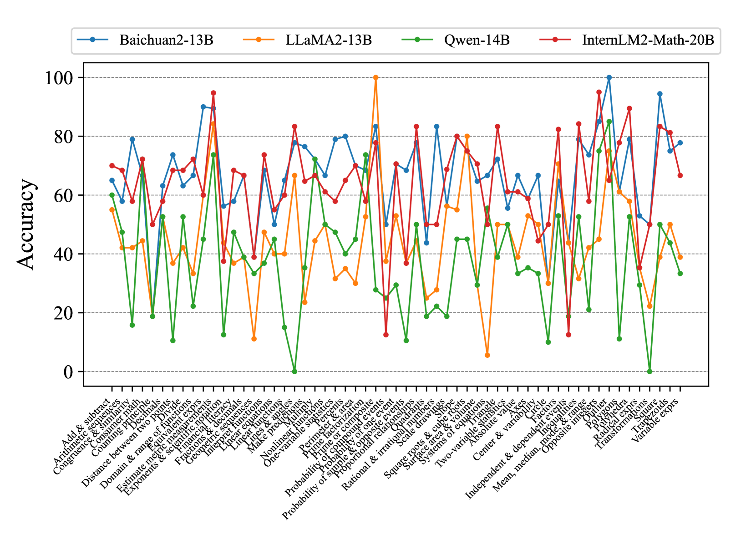Click the 100 tick label on y-axis
Screen dimensions: 756x540
pyautogui.click(x=59, y=78)
